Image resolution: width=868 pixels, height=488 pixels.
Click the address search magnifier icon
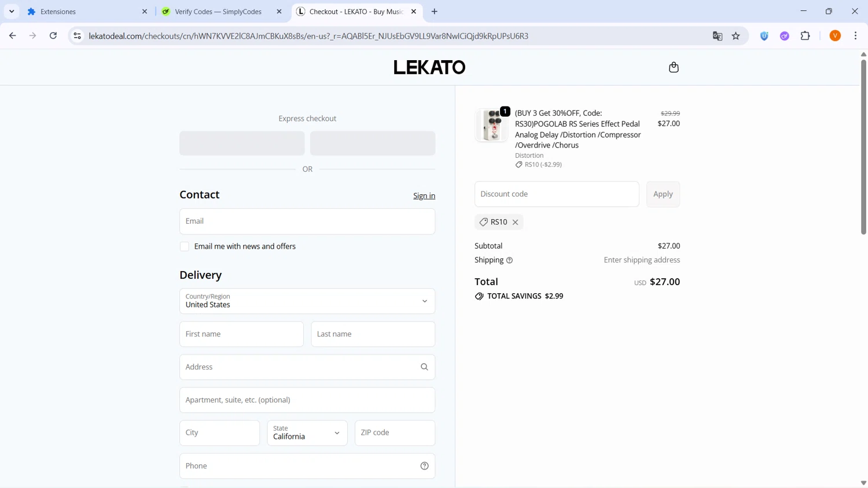424,367
